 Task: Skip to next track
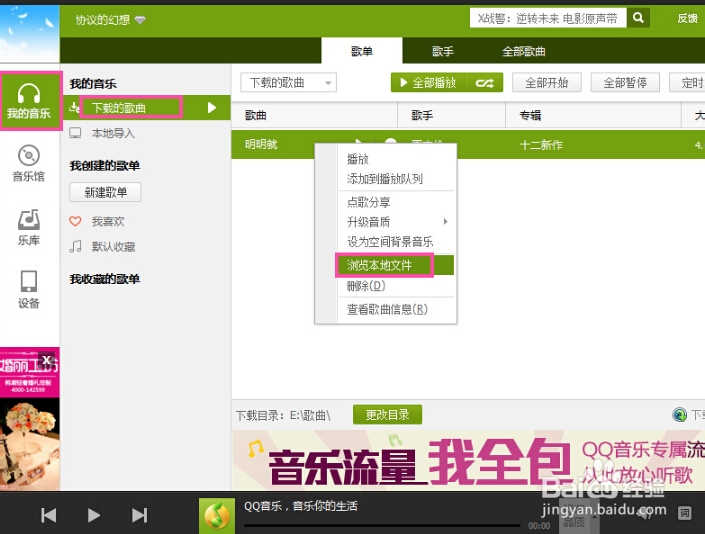pyautogui.click(x=139, y=515)
